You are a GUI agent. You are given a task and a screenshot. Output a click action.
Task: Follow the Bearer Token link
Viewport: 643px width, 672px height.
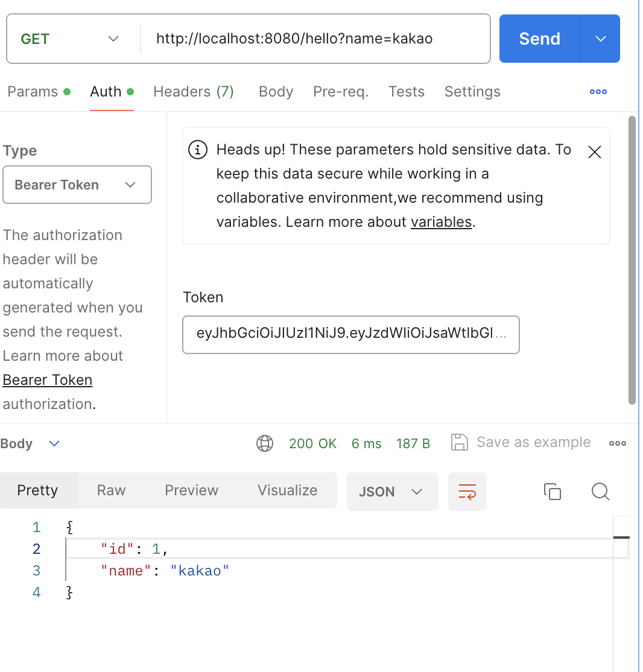pyautogui.click(x=48, y=380)
